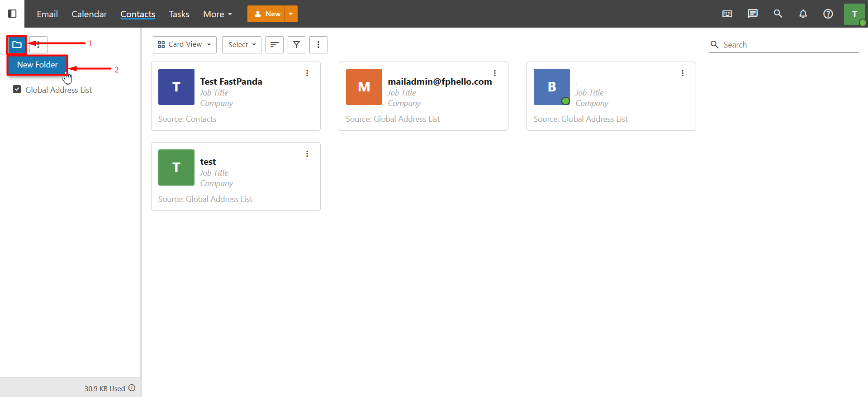
Task: Click the orange M avatar
Action: click(x=364, y=87)
